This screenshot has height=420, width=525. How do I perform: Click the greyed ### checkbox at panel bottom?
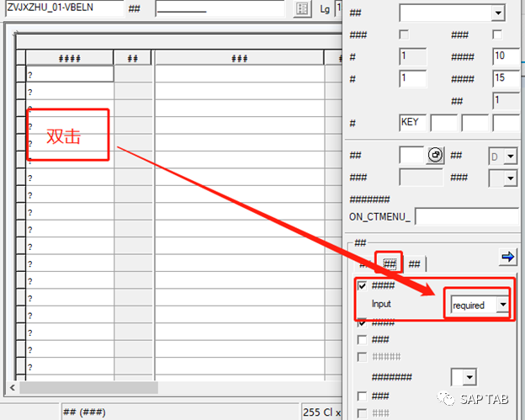pos(362,413)
